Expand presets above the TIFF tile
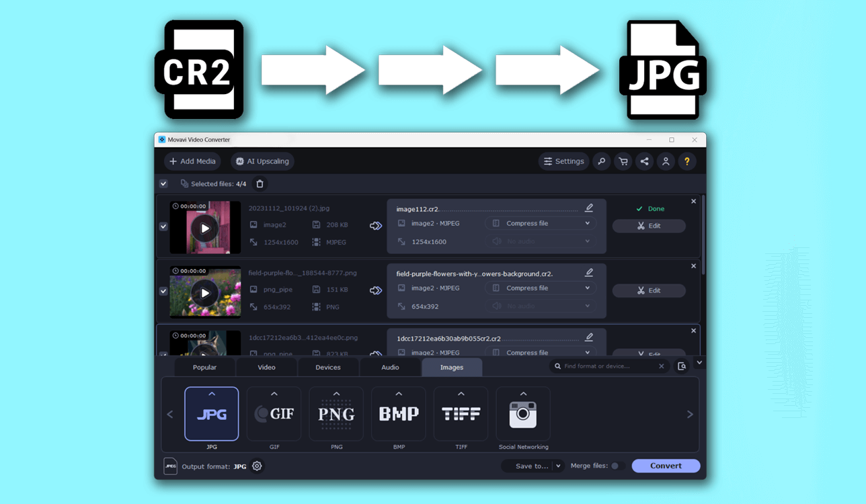The height and width of the screenshot is (504, 866). [461, 394]
